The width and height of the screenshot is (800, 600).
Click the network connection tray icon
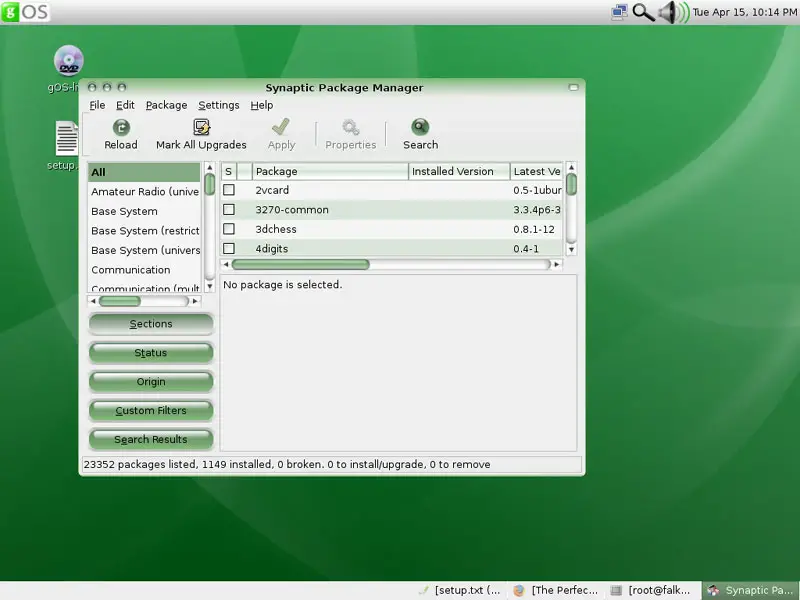(x=619, y=11)
